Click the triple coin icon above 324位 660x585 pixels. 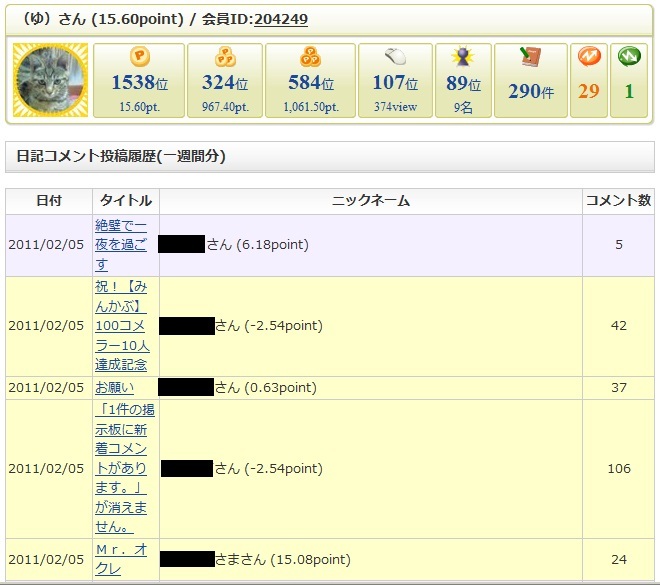(226, 58)
